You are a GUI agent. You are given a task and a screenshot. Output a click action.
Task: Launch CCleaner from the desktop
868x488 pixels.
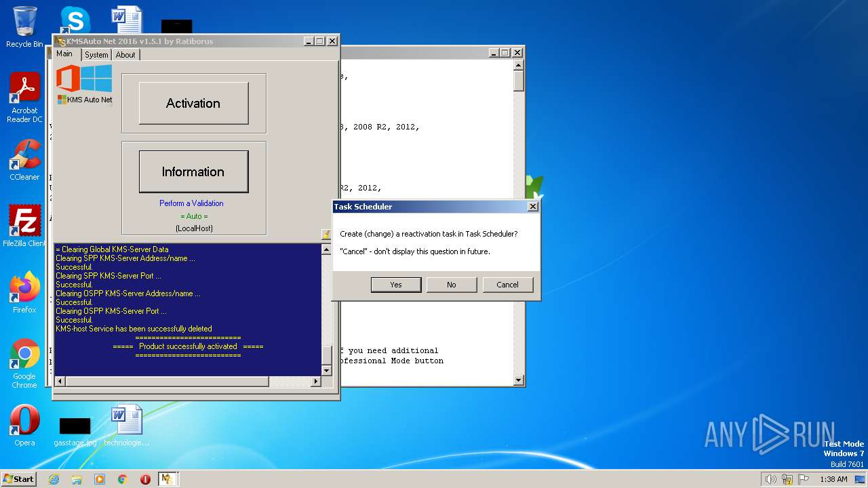[x=24, y=159]
